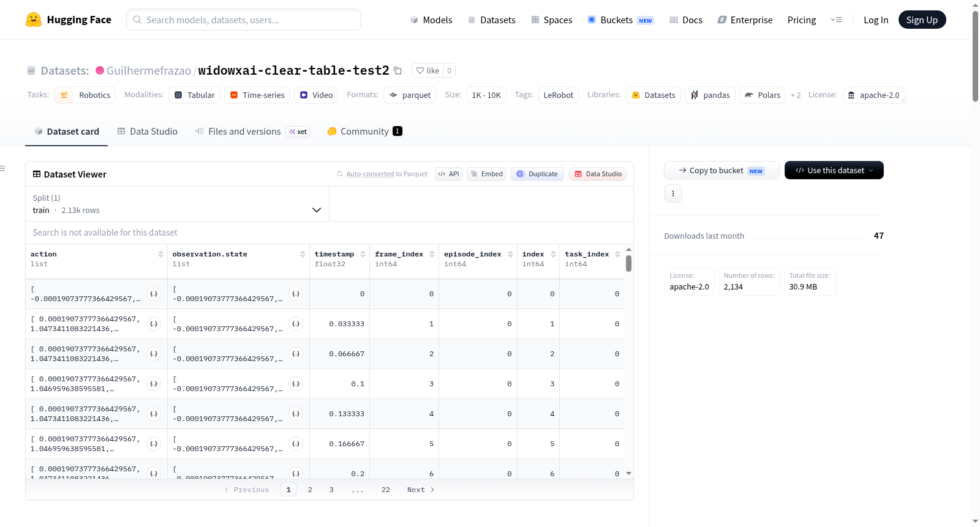The height and width of the screenshot is (527, 980).
Task: Sort by the task_index column arrows
Action: tap(617, 254)
